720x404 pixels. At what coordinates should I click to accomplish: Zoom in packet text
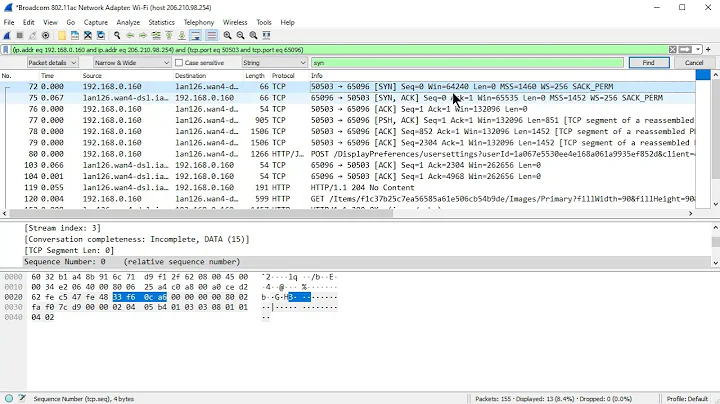pos(227,35)
